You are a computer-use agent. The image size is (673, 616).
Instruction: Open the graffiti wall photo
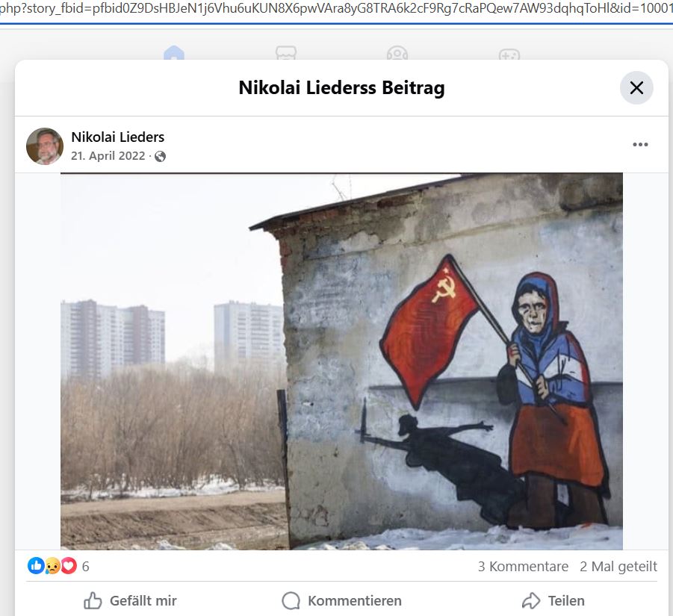(x=341, y=361)
